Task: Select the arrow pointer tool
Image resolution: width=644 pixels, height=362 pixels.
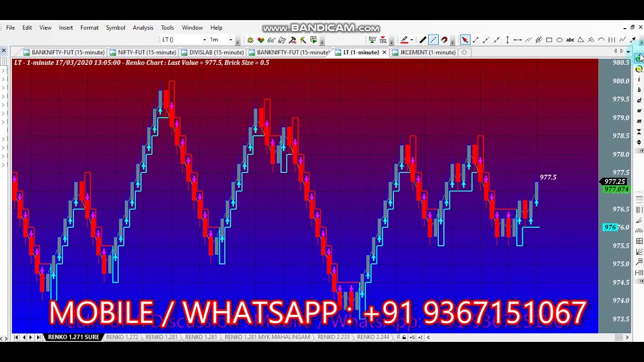Action: click(x=465, y=40)
